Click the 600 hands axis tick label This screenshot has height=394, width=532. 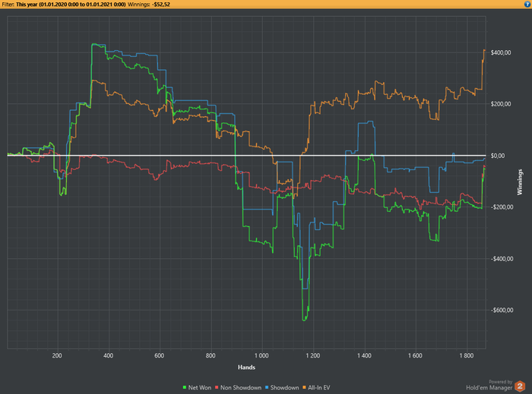pyautogui.click(x=159, y=355)
